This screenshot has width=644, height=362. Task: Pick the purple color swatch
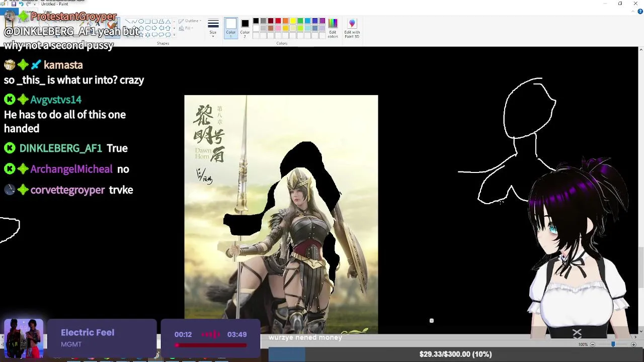(x=322, y=21)
